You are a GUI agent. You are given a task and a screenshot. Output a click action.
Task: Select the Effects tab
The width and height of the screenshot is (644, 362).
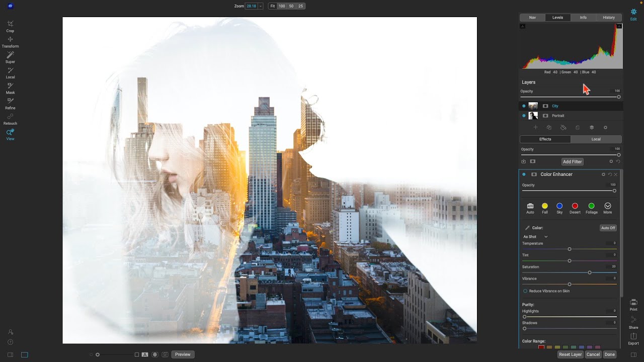click(x=545, y=139)
